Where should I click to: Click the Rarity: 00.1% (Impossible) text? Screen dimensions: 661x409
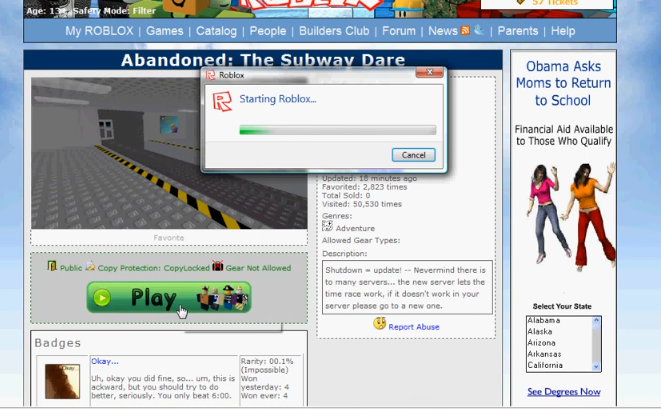[267, 366]
